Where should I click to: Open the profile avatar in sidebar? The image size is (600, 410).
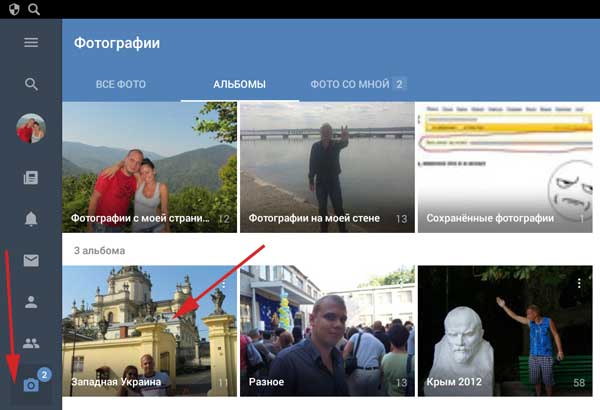click(x=31, y=129)
